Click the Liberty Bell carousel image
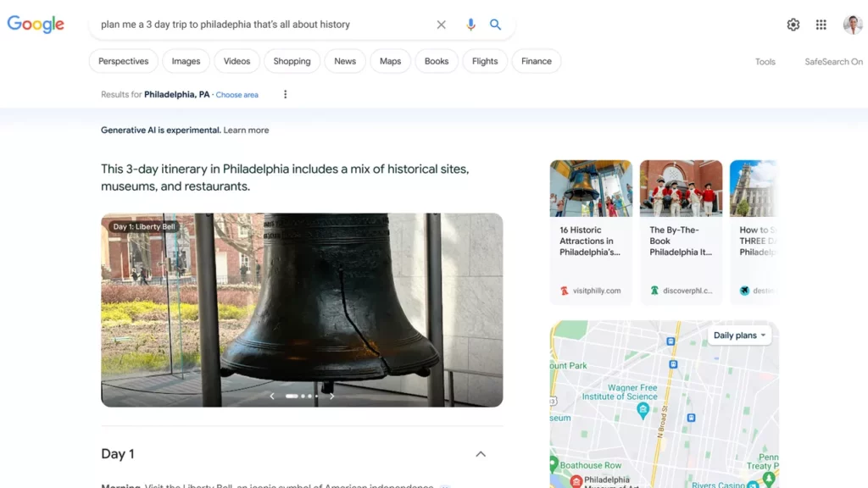The width and height of the screenshot is (868, 488). click(x=302, y=310)
